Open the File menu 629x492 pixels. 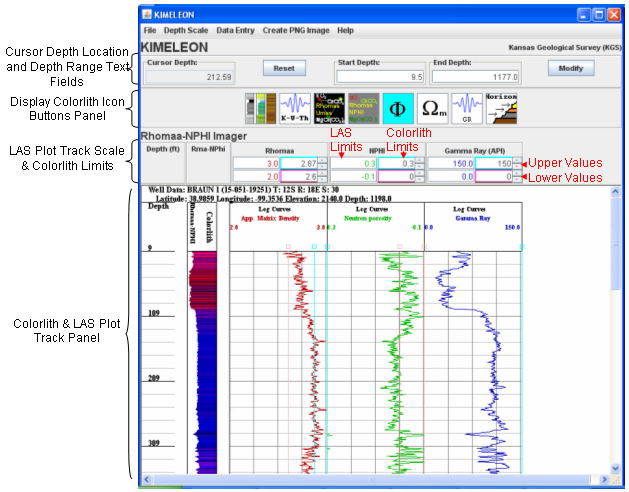(150, 30)
